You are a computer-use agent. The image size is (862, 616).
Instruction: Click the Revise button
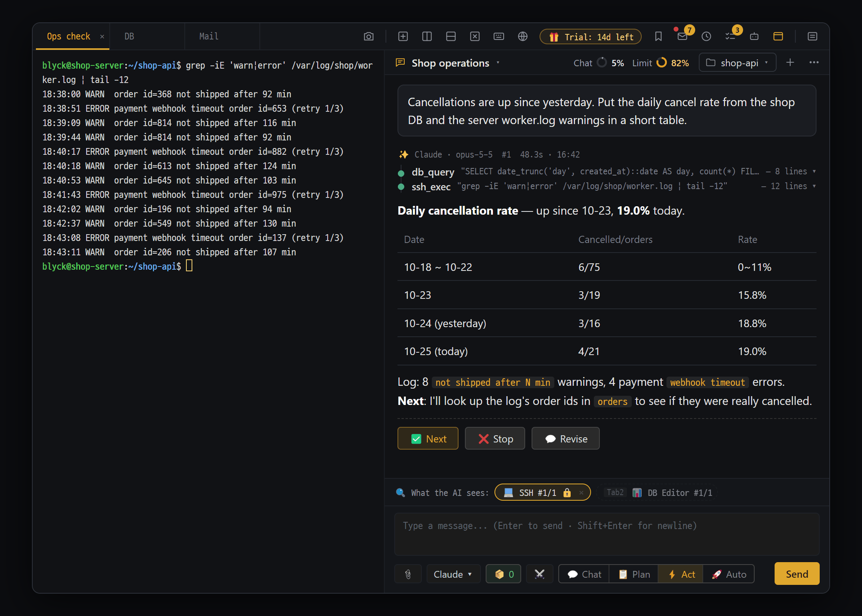click(565, 439)
